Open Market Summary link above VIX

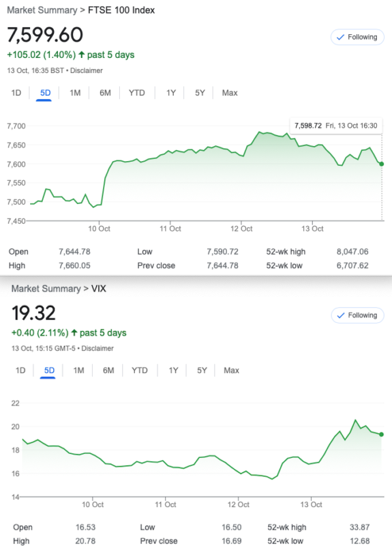tap(46, 289)
